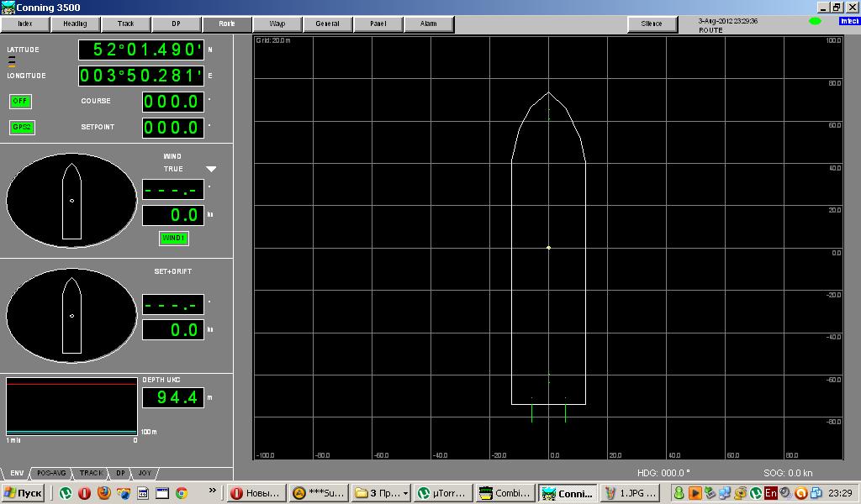
Task: Click the Imtech logo icon
Action: 849,21
